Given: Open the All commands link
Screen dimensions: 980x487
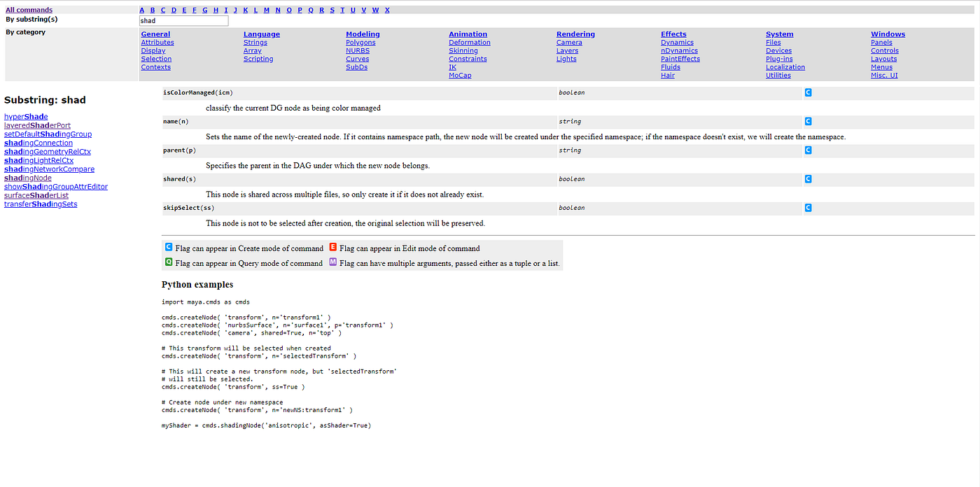Looking at the screenshot, I should (x=29, y=10).
